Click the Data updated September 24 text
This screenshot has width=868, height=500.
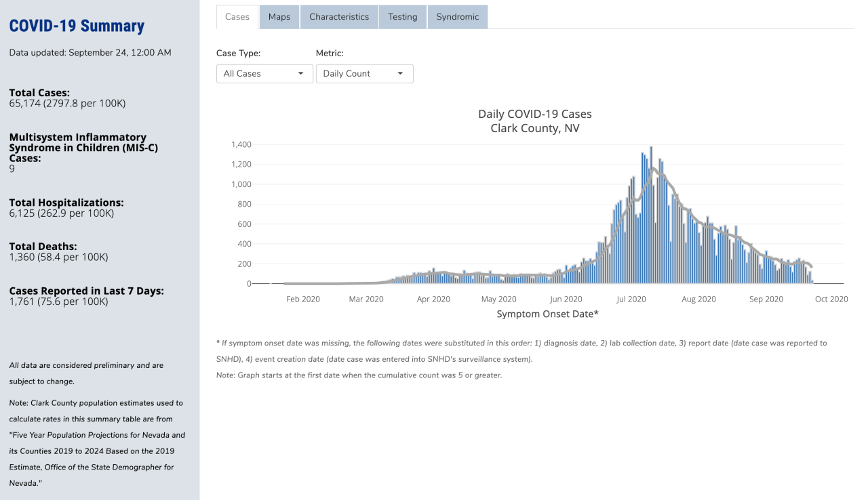(x=90, y=52)
